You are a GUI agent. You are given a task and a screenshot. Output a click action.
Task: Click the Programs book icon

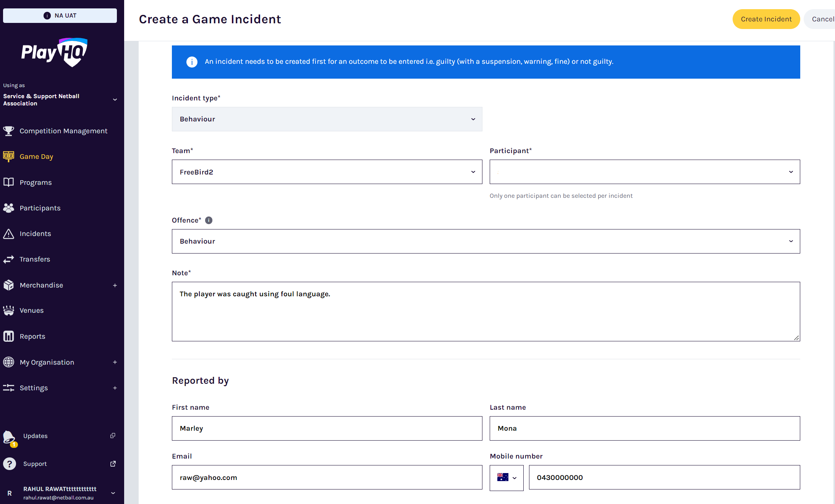pos(8,182)
